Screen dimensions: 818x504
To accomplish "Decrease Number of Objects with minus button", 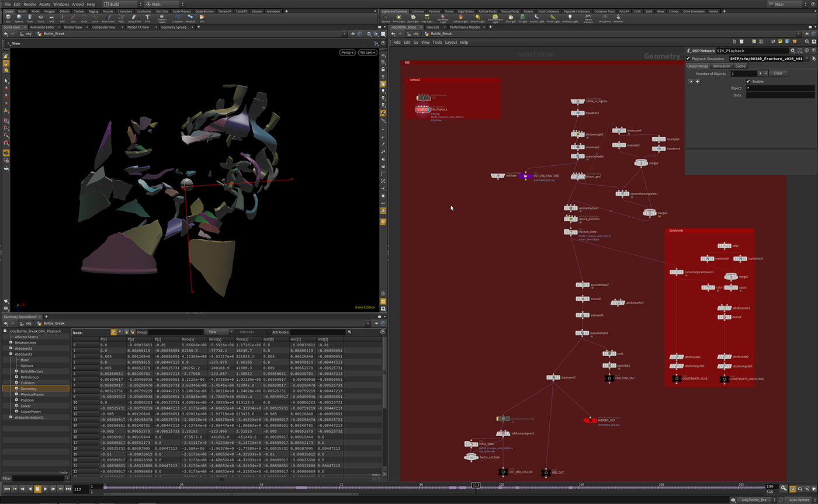I will tap(765, 74).
